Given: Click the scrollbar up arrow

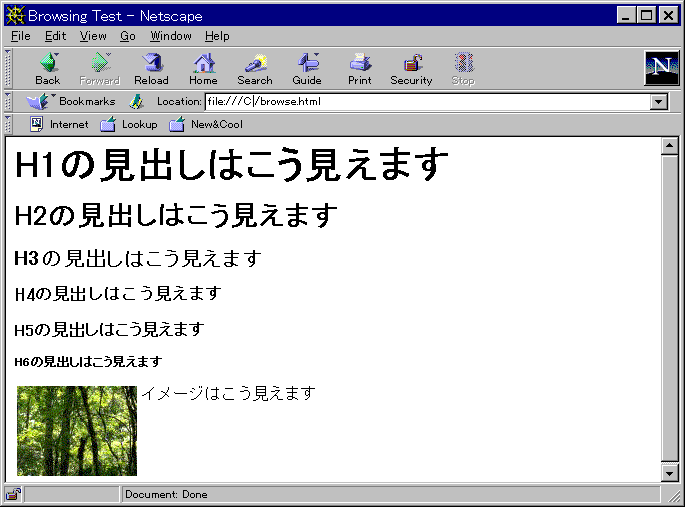Looking at the screenshot, I should (670, 146).
